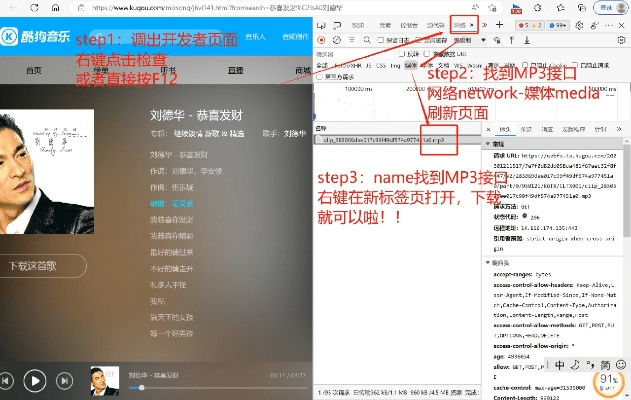Click the 刘德华 singer link
This screenshot has height=400, width=631.
[295, 134]
